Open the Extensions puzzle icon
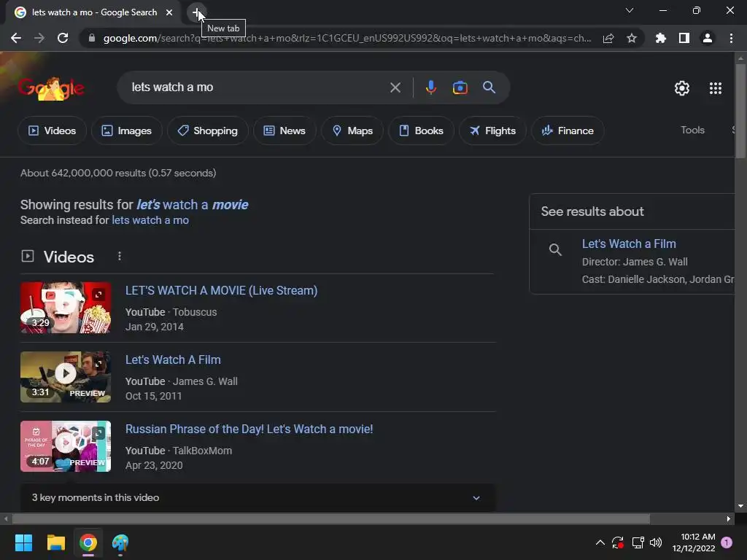The width and height of the screenshot is (747, 560). tap(660, 38)
